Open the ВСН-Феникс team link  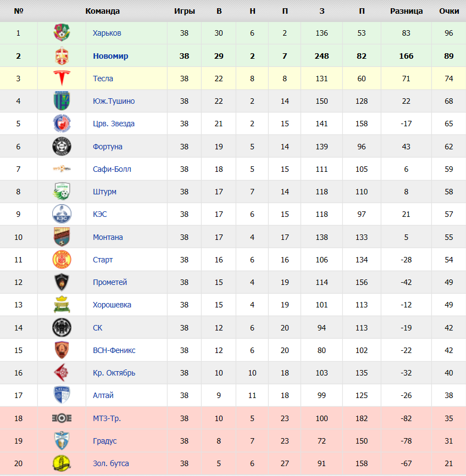[114, 350]
